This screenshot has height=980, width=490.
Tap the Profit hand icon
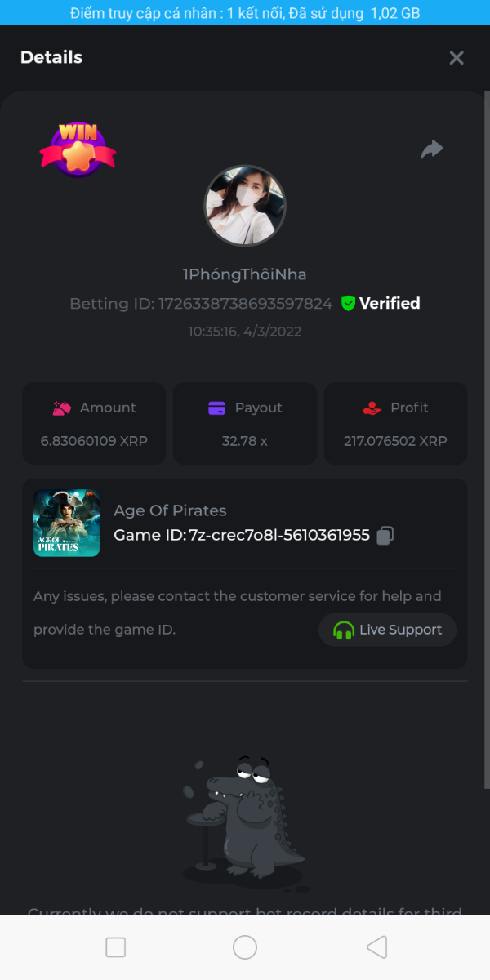[372, 408]
